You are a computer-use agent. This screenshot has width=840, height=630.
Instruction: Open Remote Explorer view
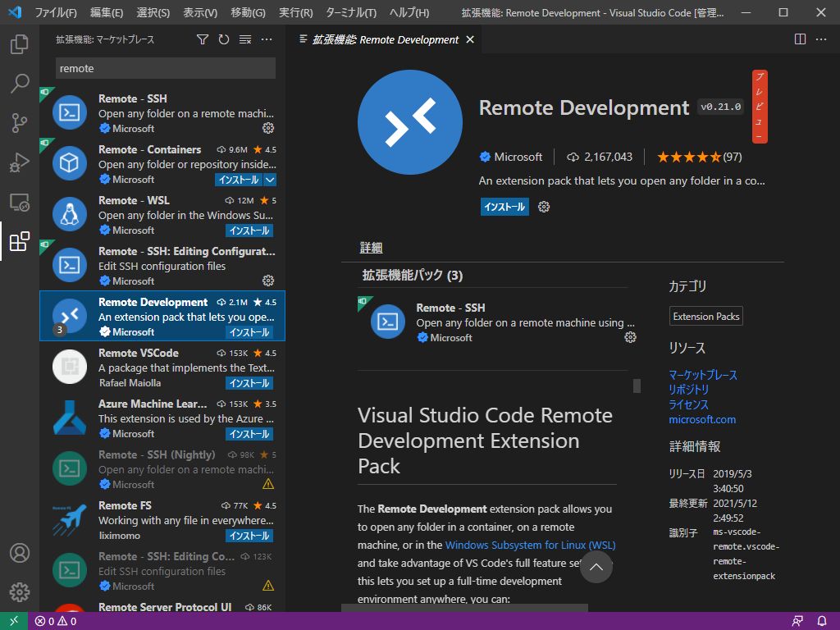20,202
